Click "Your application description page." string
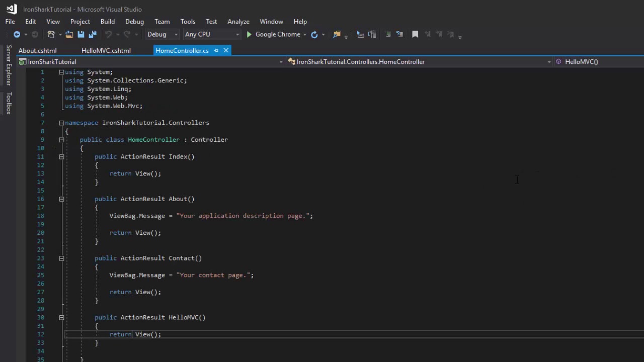This screenshot has height=362, width=644. click(x=243, y=216)
